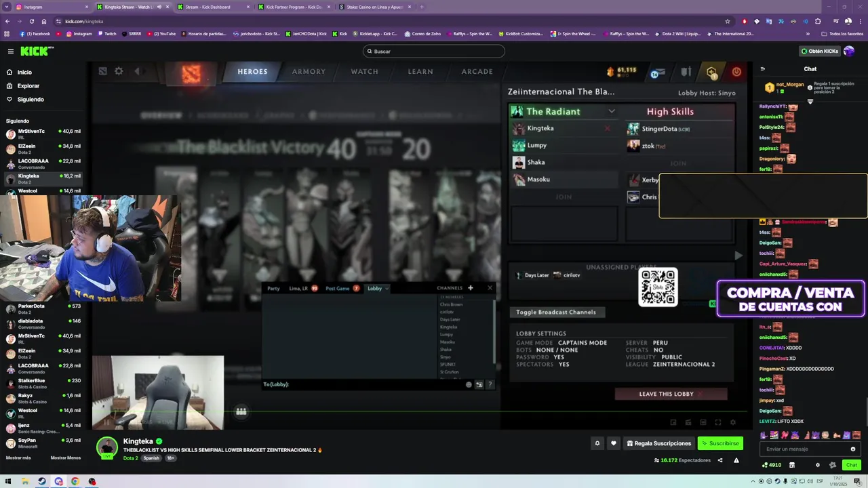Follow Kingteka with the heart icon

pos(614,443)
